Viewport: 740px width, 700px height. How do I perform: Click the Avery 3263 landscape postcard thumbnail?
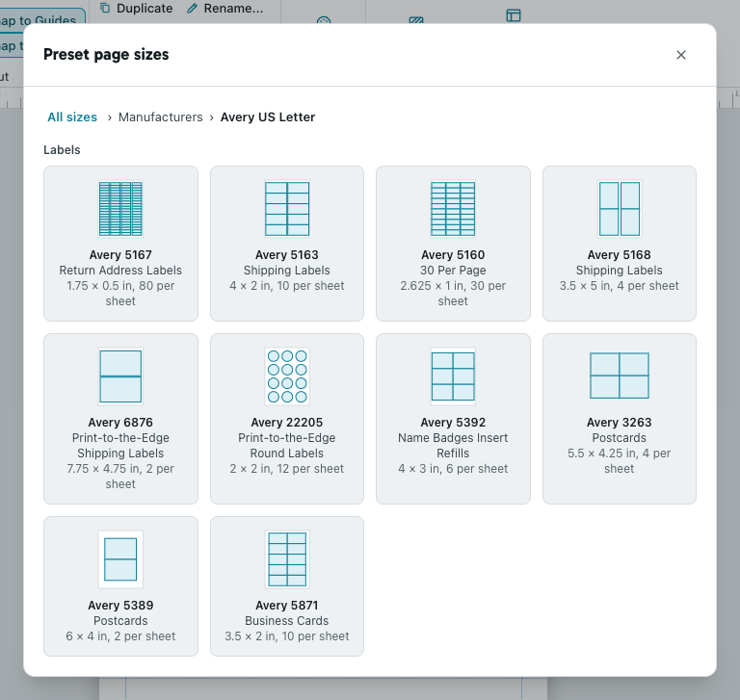[620, 376]
